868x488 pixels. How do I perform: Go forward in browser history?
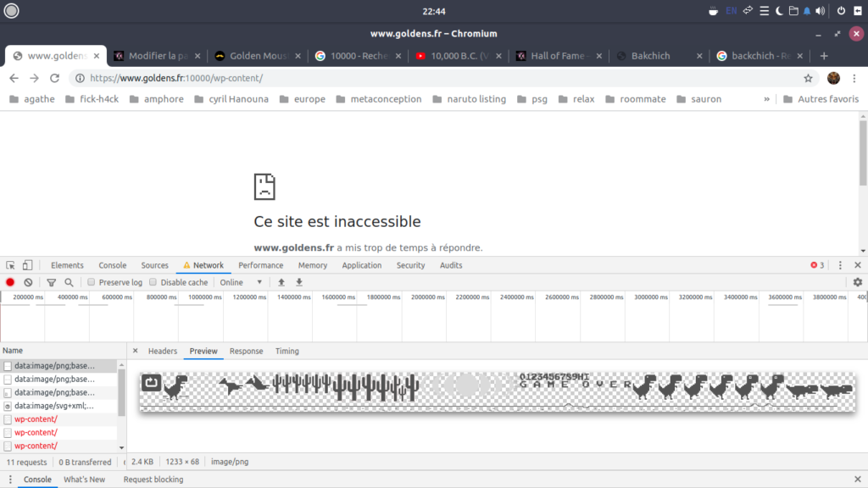coord(34,78)
